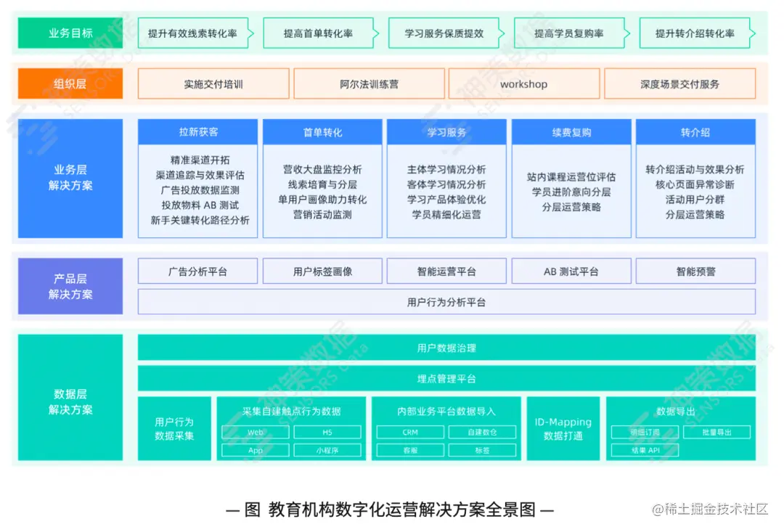Click the 学习产品体验优化 text

point(446,200)
